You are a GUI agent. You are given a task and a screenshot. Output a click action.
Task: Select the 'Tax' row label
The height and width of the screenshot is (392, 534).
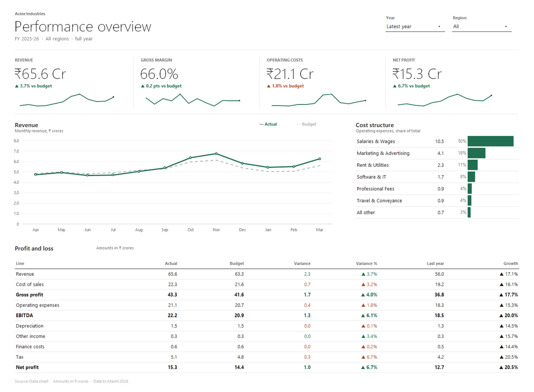(x=20, y=357)
